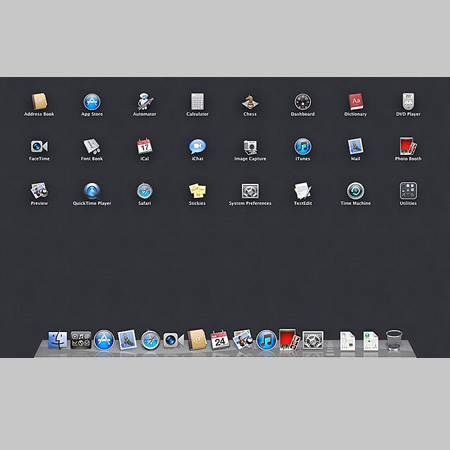Screen dimensions: 450x450
Task: Open the Utilities folder
Action: (x=408, y=191)
